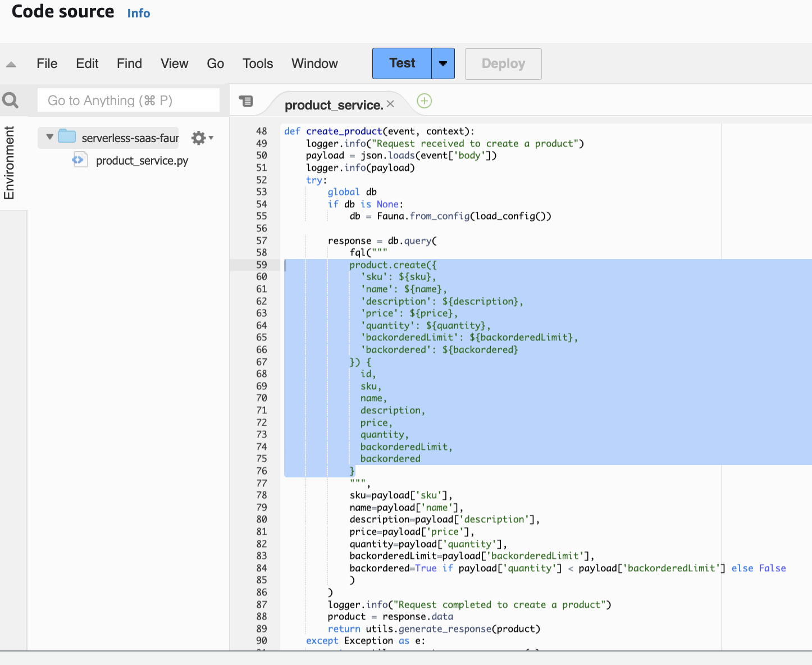
Task: Click line number 48 in the gutter
Action: pyautogui.click(x=262, y=131)
